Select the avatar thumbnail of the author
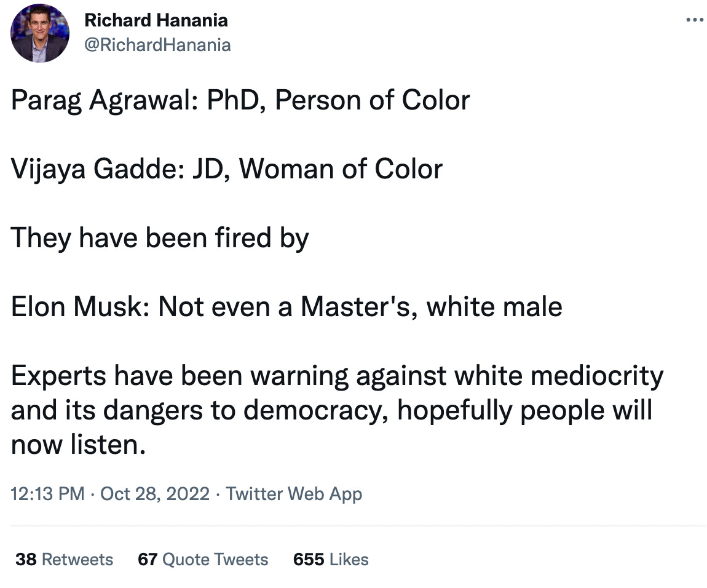The height and width of the screenshot is (588, 707). (39, 33)
